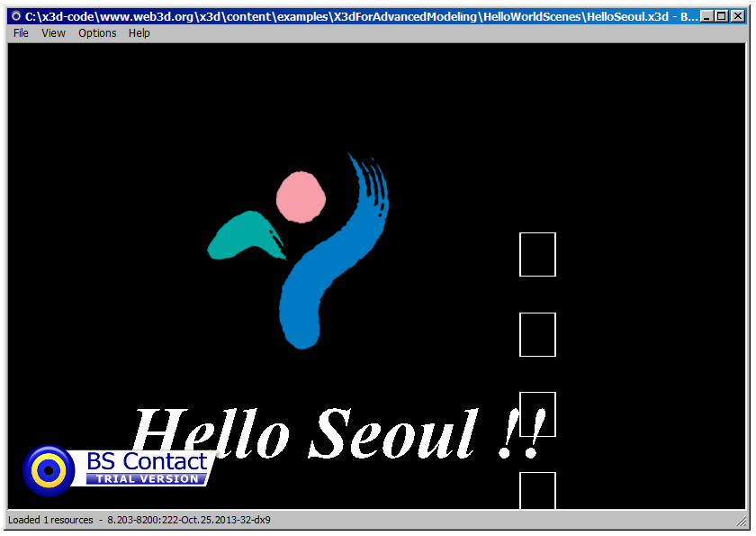Open the Options menu
Image resolution: width=756 pixels, height=536 pixels.
coord(97,33)
